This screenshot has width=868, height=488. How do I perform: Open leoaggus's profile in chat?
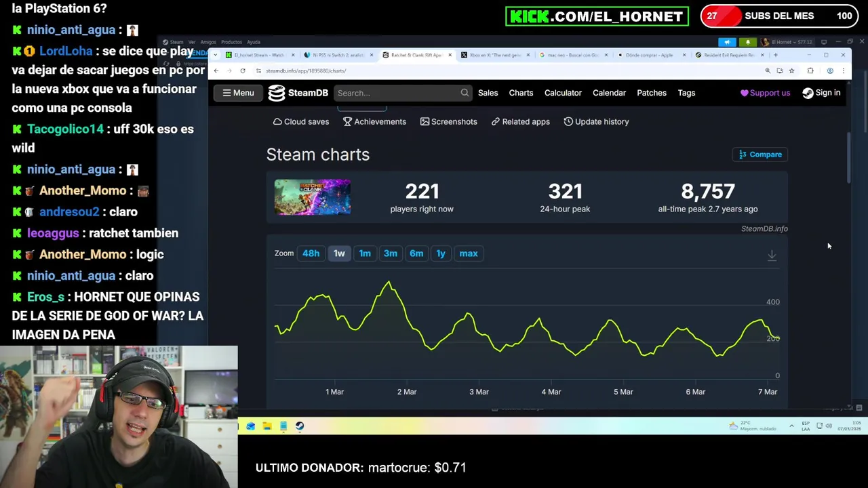coord(53,233)
